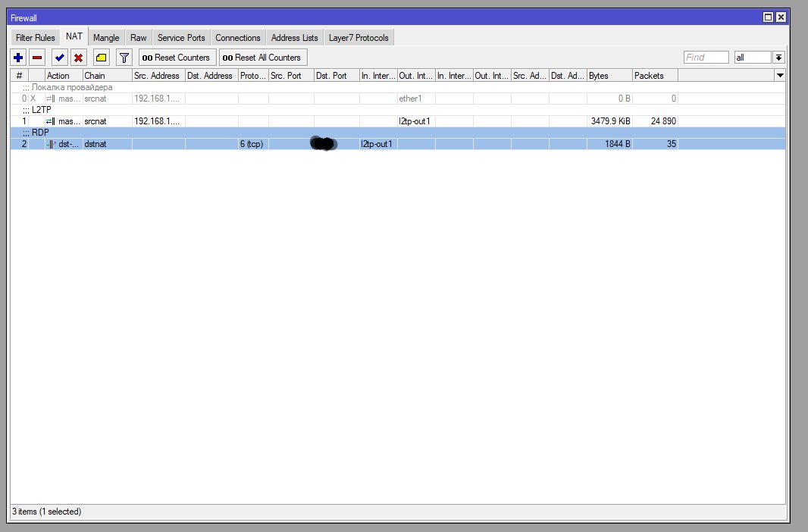The image size is (808, 532).
Task: Click dst-nat action icon in rule 2
Action: coord(51,144)
